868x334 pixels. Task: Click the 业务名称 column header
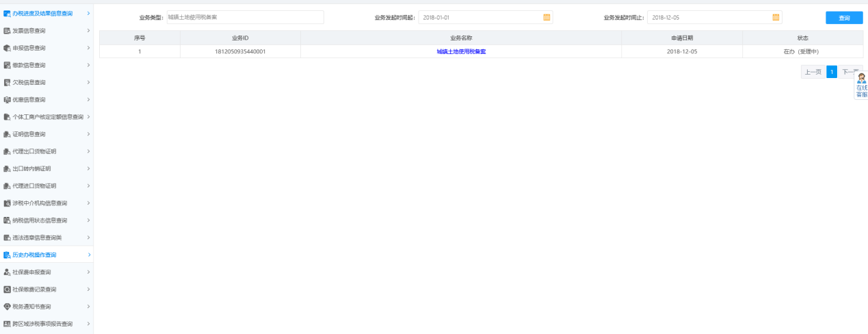pyautogui.click(x=461, y=38)
